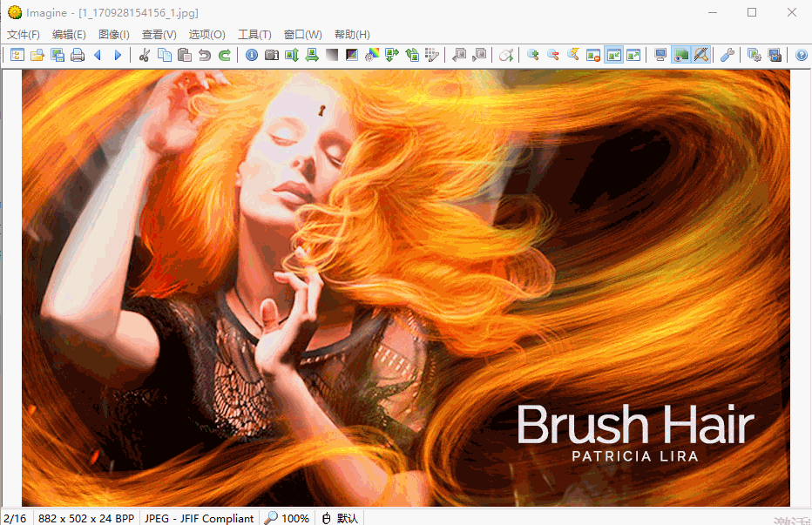Open the 文件(F) menu

[x=24, y=35]
